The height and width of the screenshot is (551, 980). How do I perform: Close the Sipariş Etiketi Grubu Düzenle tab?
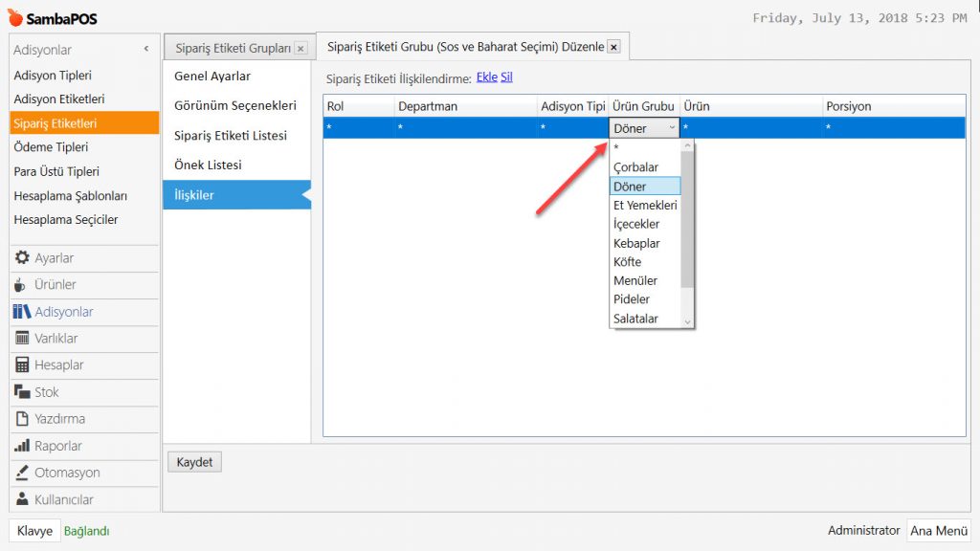tap(613, 47)
